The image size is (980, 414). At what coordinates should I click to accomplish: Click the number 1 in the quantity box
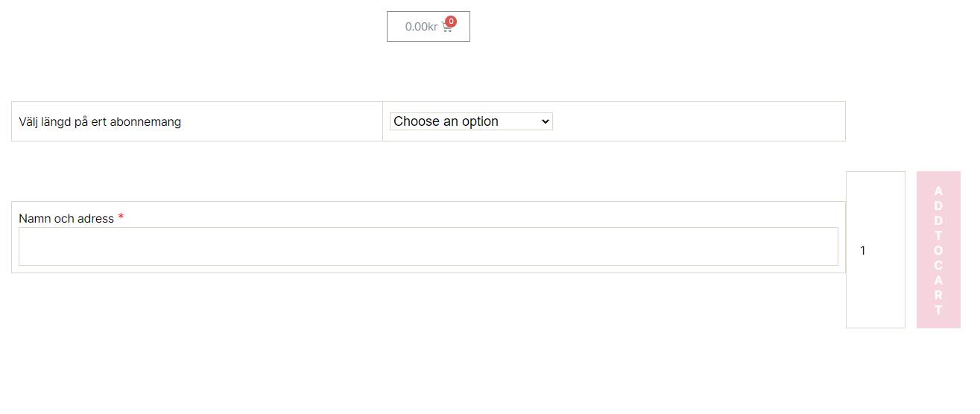tap(863, 251)
